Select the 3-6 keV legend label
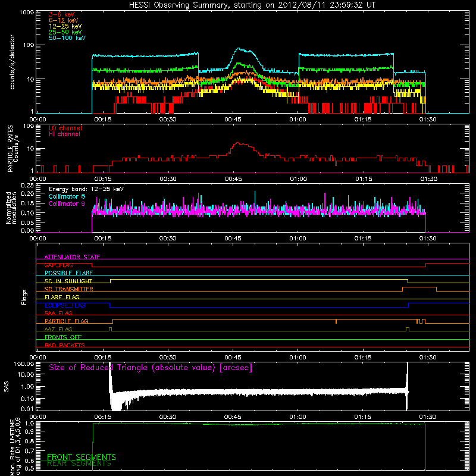The height and width of the screenshot is (476, 476). [x=61, y=14]
